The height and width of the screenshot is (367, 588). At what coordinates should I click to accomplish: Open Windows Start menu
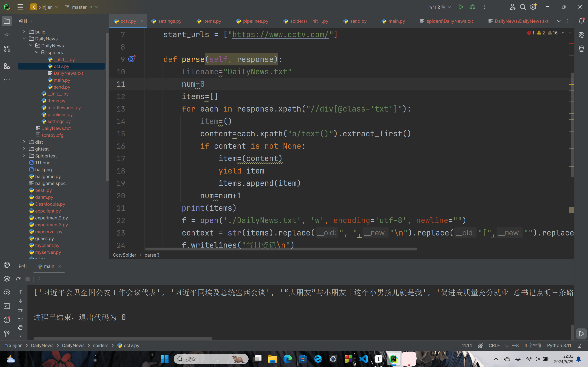pyautogui.click(x=165, y=359)
